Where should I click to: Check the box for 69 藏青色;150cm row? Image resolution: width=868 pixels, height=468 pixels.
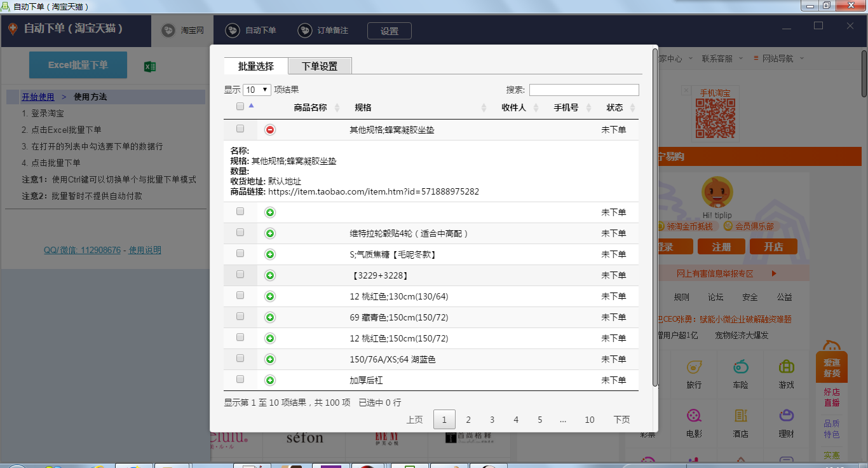click(x=240, y=316)
